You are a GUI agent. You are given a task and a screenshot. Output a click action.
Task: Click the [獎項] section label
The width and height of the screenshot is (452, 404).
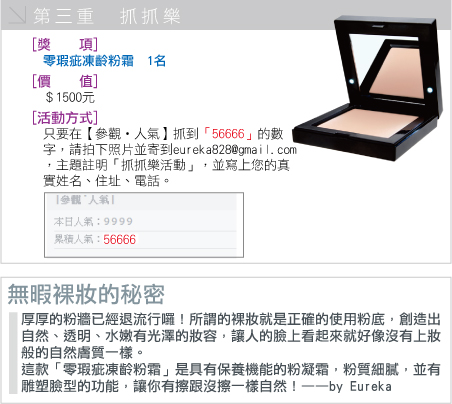65,44
